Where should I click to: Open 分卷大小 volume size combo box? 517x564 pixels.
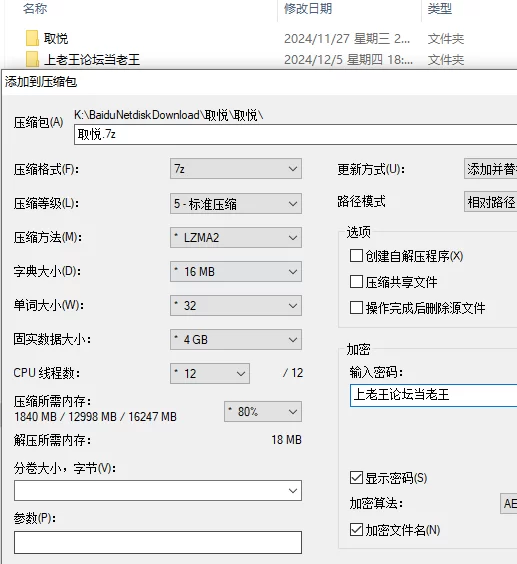[158, 490]
